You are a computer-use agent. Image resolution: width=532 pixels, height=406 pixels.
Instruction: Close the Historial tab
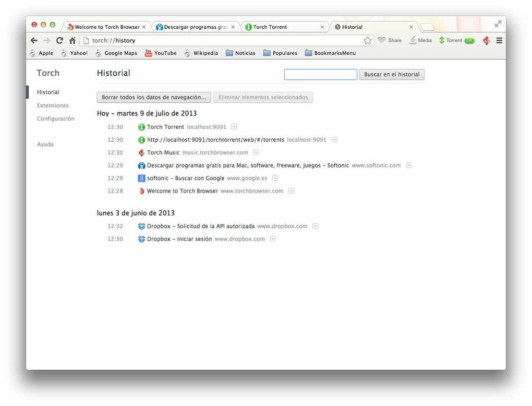(x=411, y=27)
